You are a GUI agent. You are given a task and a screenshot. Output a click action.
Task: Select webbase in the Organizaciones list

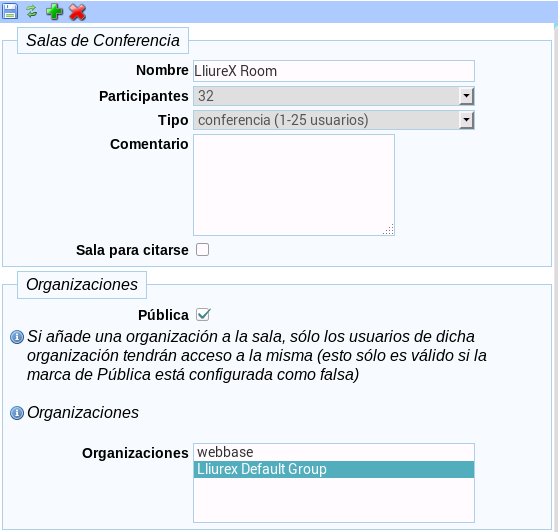[x=333, y=452]
